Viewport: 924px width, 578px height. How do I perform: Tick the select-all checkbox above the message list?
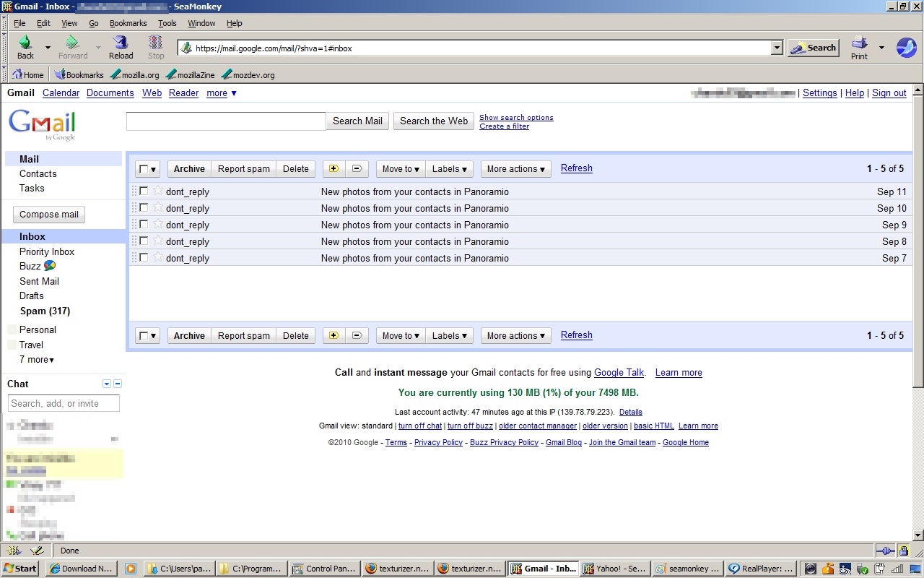(144, 168)
